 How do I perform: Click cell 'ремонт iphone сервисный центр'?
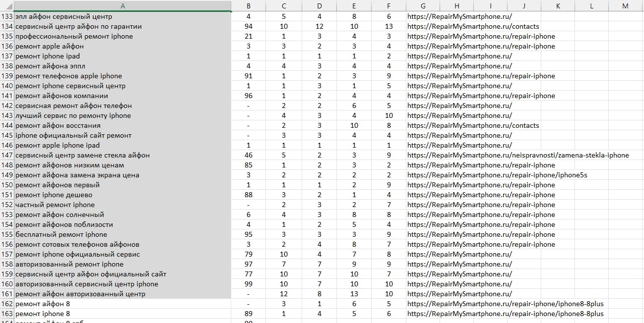point(123,86)
